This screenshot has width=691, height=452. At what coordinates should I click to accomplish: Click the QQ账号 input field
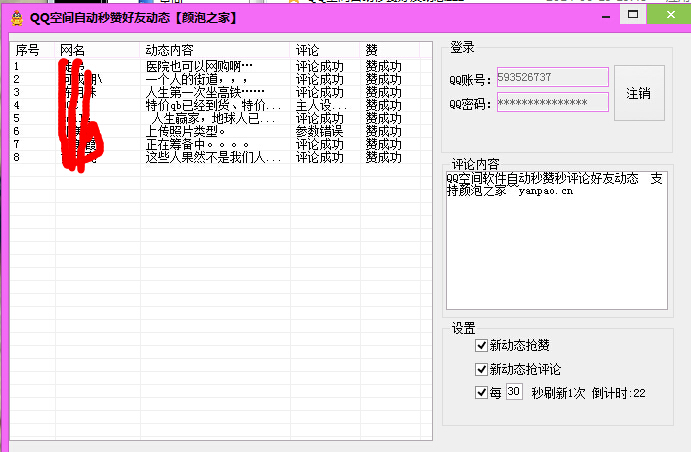[552, 78]
